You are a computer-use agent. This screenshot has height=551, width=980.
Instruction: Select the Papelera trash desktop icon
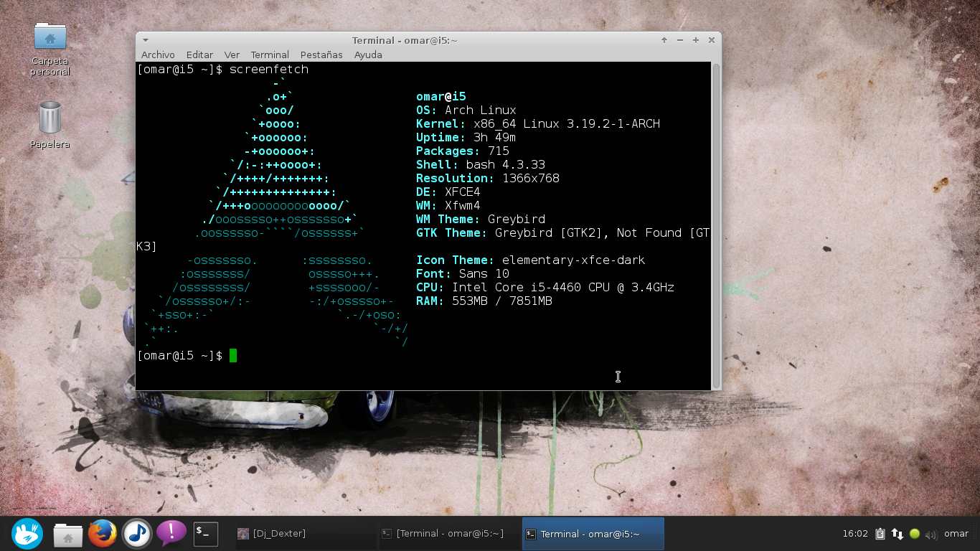[50, 118]
